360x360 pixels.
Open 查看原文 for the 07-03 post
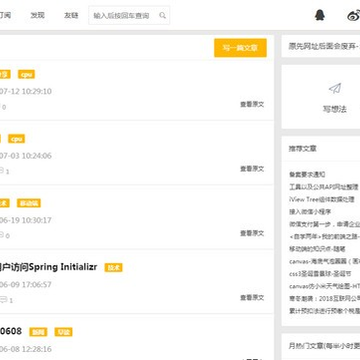coord(252,169)
